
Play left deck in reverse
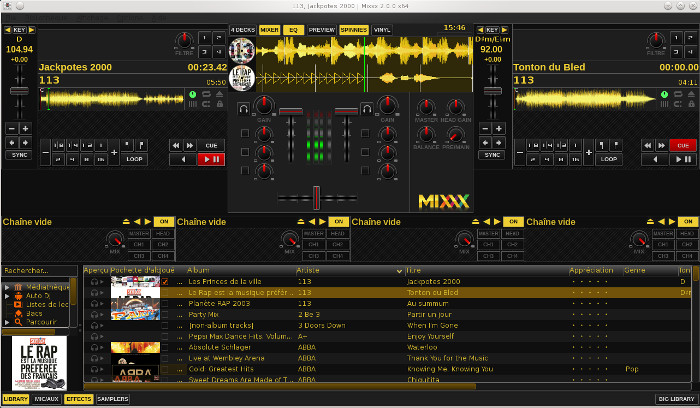tap(183, 159)
